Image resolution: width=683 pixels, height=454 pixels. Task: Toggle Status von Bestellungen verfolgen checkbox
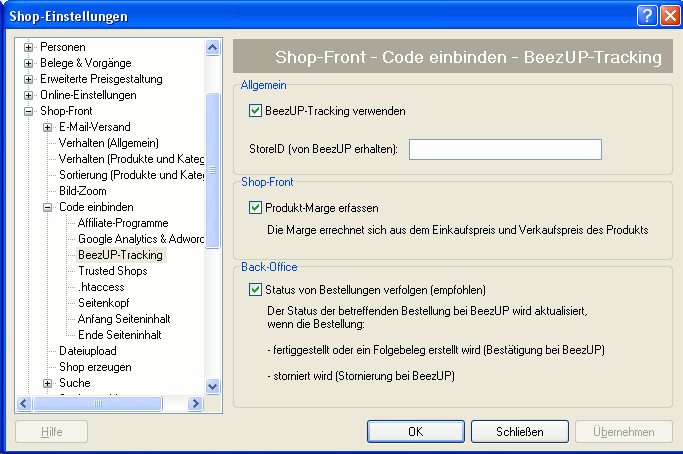point(255,290)
